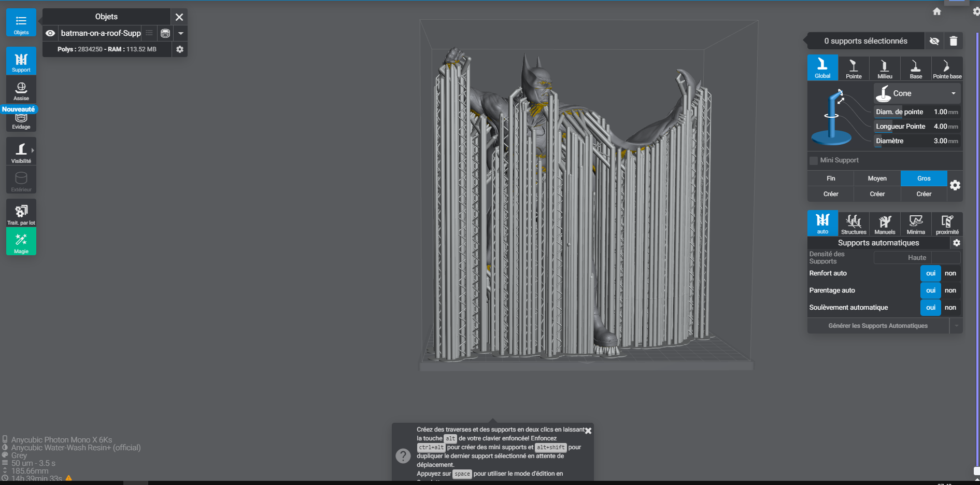The height and width of the screenshot is (485, 980).
Task: Expand the Générer les Supports options arrow
Action: (956, 326)
